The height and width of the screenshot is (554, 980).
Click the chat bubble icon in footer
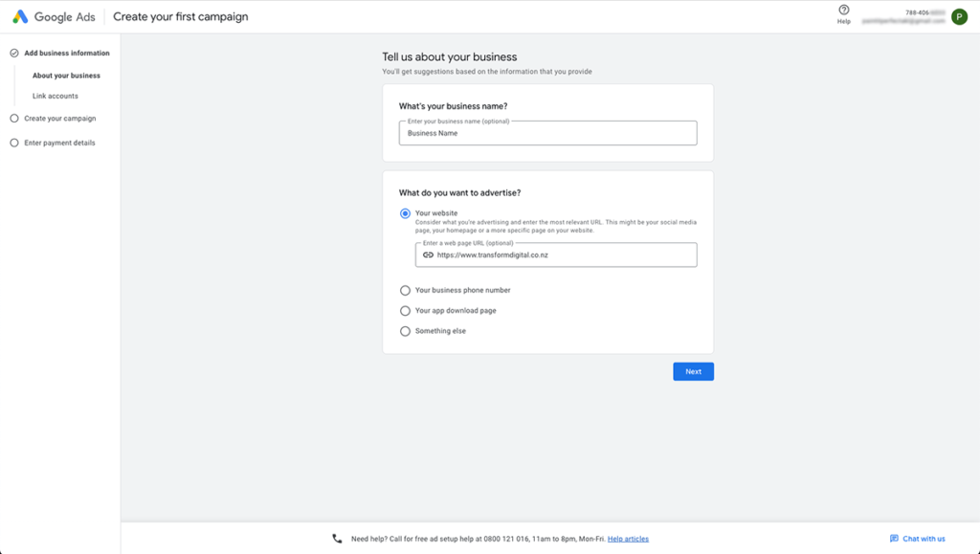[x=894, y=539]
